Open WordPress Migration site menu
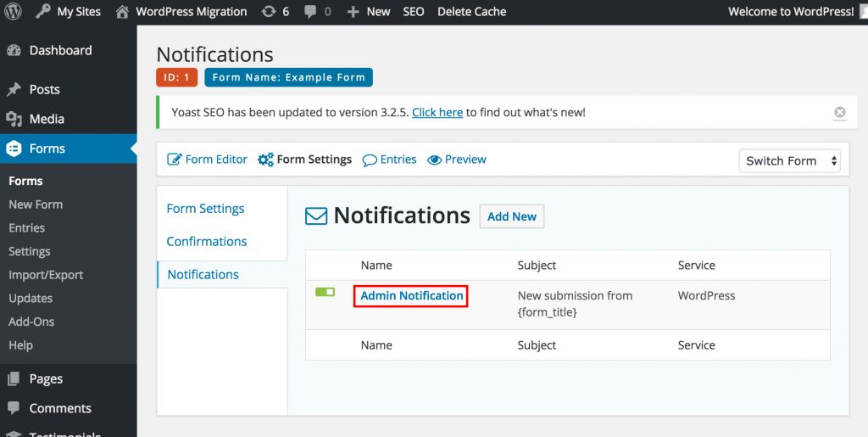 point(192,12)
